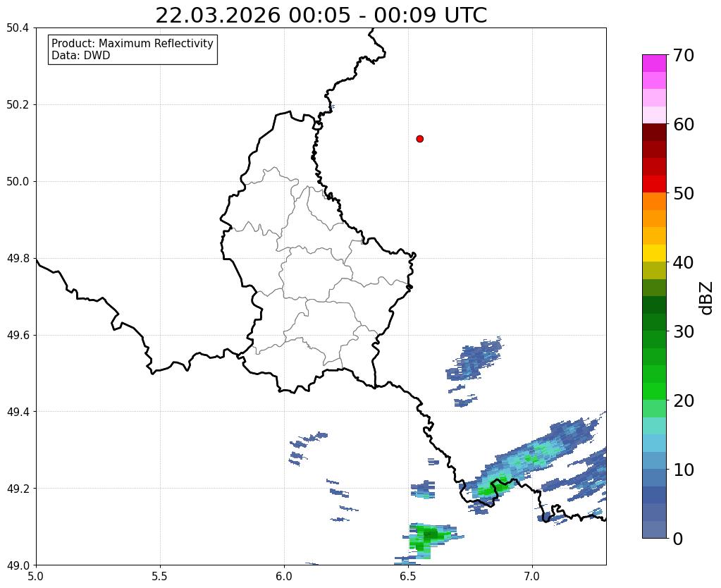
Task: Pick the yellow colorbar swatch above 40
Action: click(x=654, y=254)
